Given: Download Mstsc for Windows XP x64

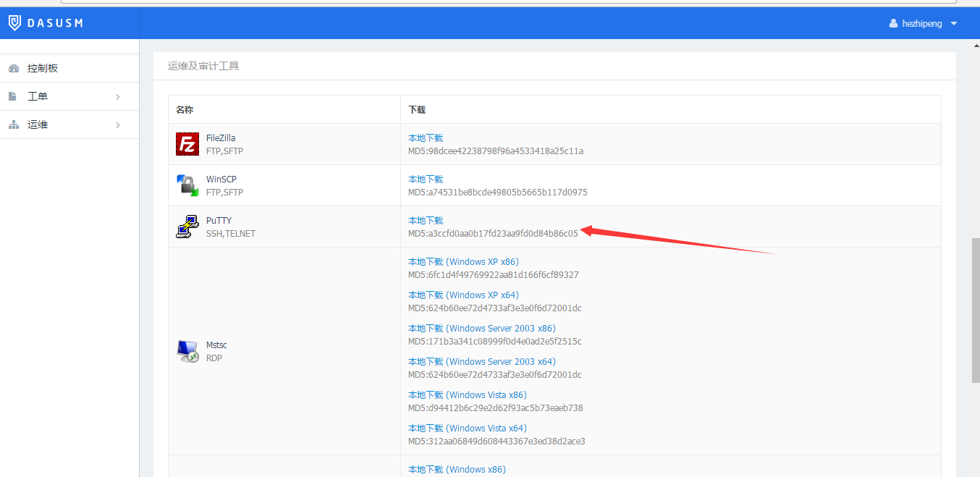Looking at the screenshot, I should click(x=463, y=295).
